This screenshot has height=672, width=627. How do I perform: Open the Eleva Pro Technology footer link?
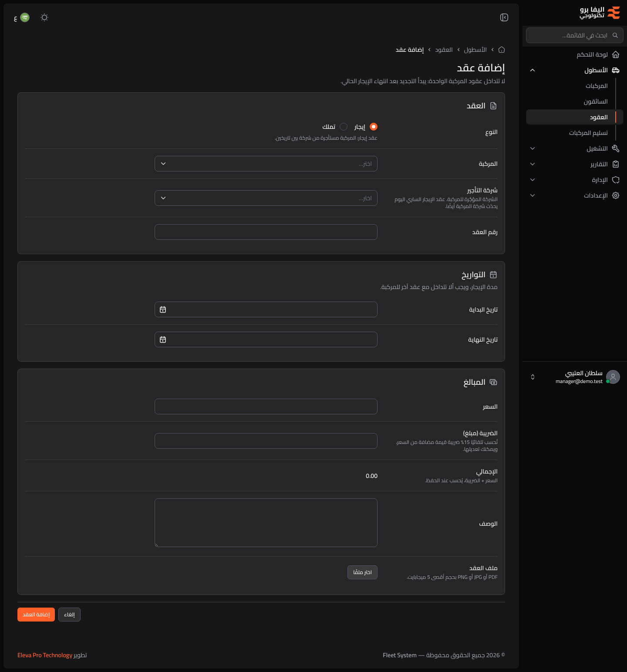pos(45,655)
